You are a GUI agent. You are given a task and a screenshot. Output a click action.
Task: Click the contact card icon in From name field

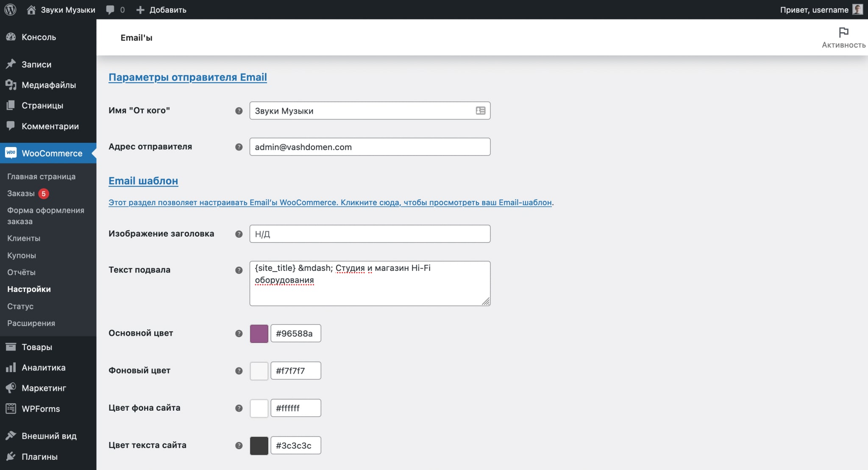click(480, 111)
